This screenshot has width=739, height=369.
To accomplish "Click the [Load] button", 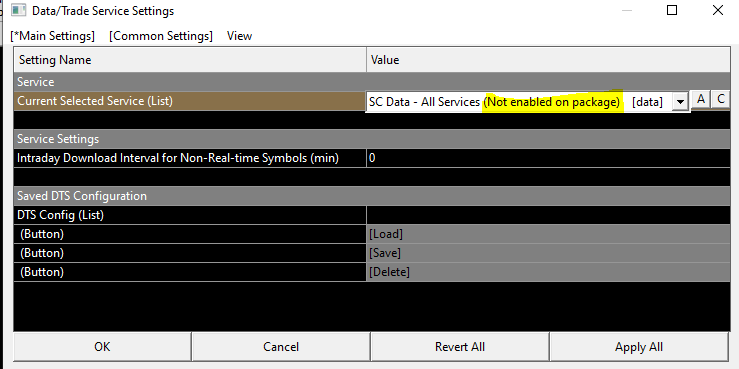I will click(548, 234).
